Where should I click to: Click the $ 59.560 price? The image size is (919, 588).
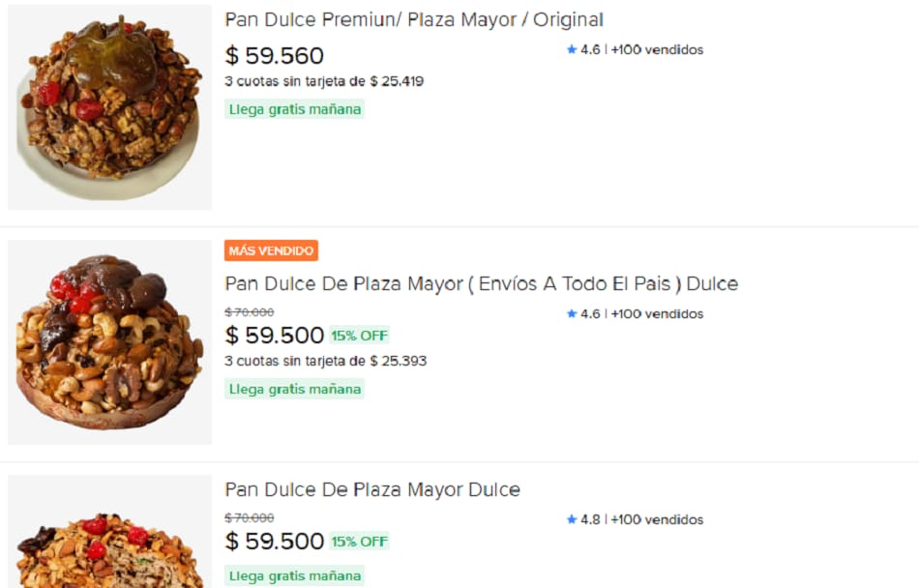(x=275, y=56)
